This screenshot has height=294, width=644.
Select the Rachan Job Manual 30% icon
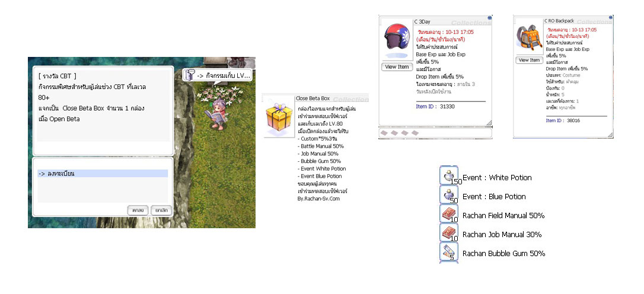[x=448, y=234]
